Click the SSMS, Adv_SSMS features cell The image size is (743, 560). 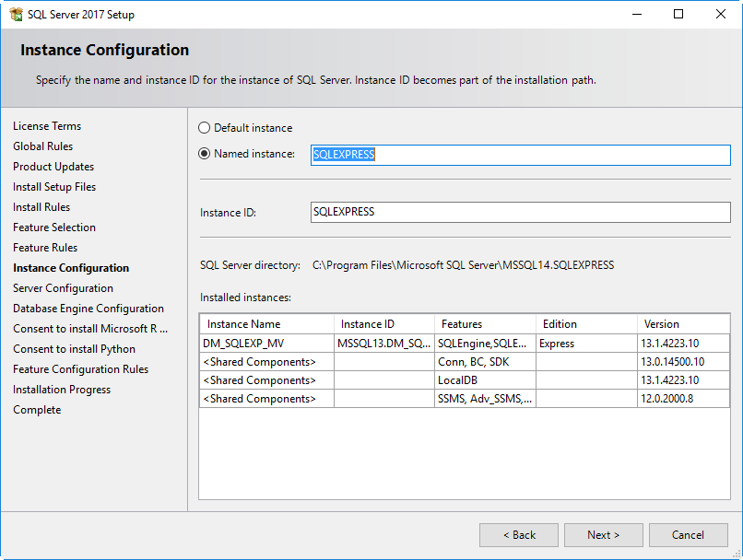tap(485, 399)
